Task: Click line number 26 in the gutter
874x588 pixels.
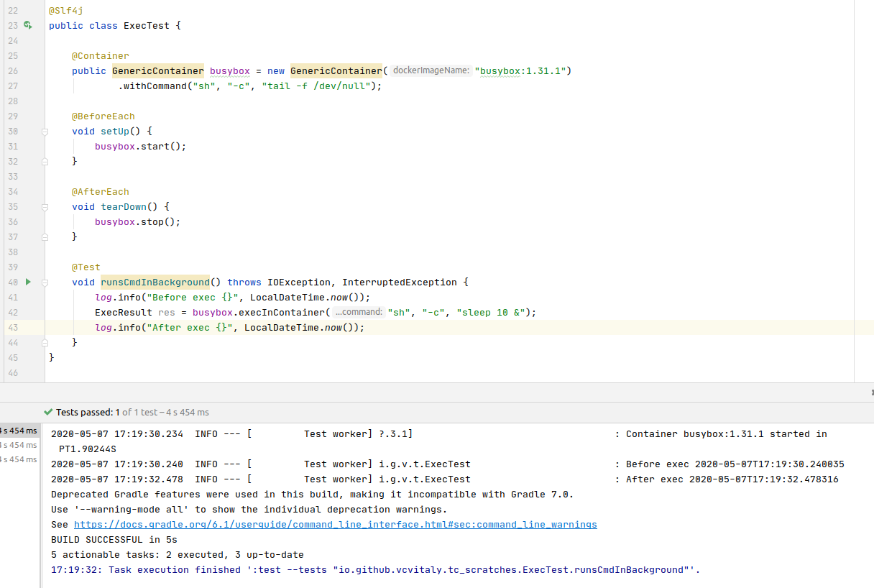Action: coord(13,70)
